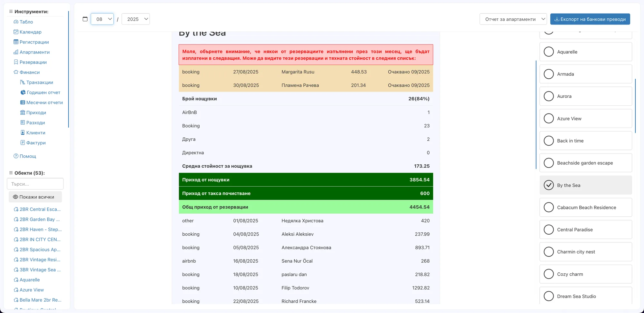Open the year dropdown showing 2025
Image resolution: width=644 pixels, height=313 pixels.
(136, 19)
